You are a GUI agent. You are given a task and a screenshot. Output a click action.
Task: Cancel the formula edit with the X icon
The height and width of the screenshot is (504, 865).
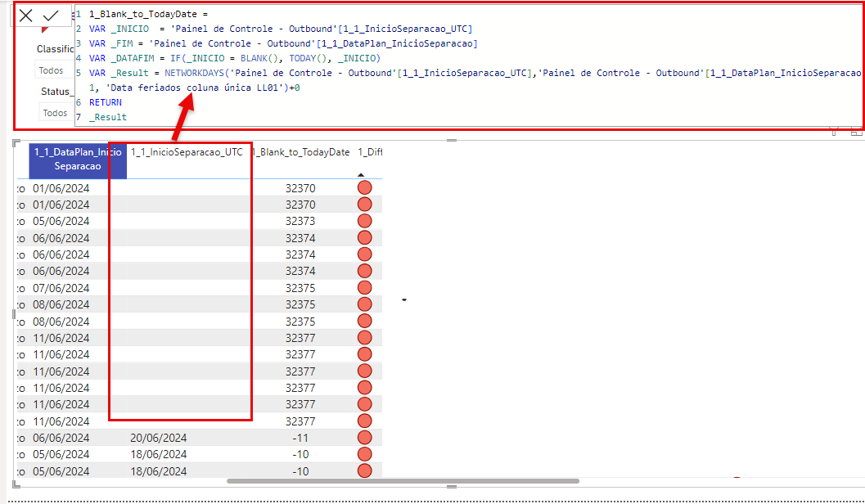(26, 16)
